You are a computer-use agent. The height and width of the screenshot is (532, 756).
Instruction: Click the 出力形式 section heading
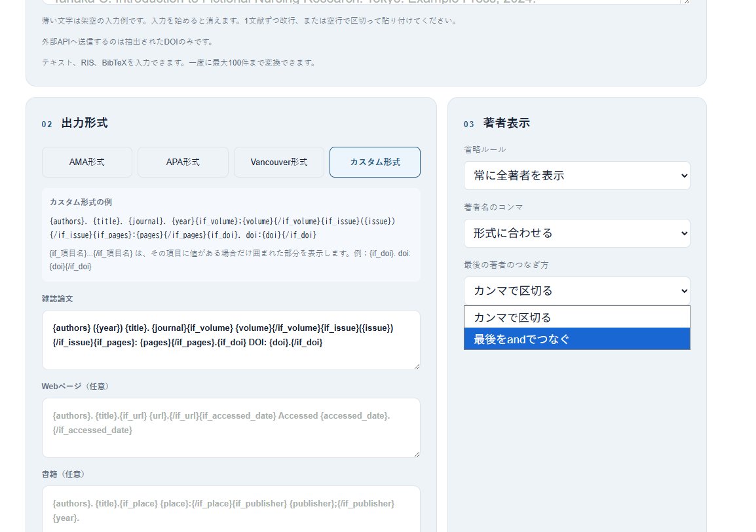click(x=85, y=123)
